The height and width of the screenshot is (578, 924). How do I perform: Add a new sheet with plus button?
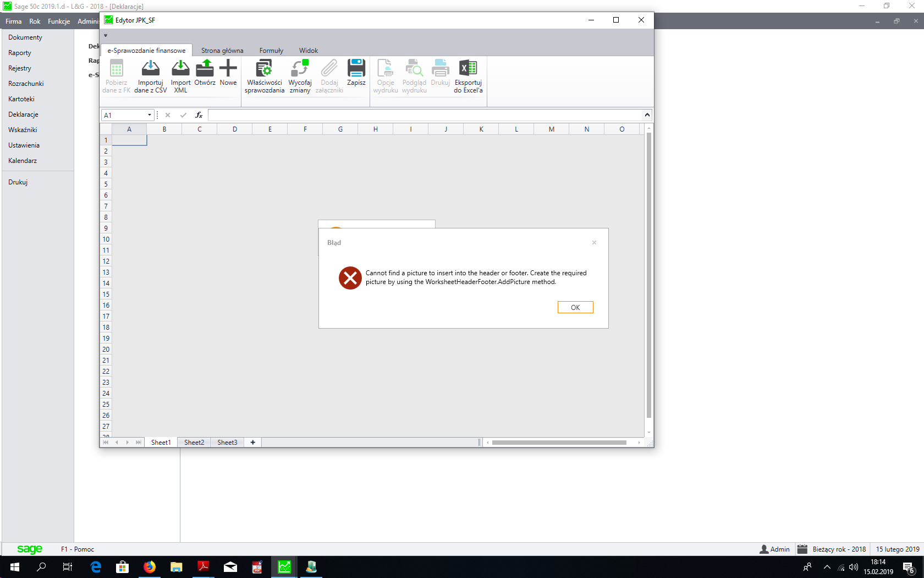pyautogui.click(x=253, y=443)
